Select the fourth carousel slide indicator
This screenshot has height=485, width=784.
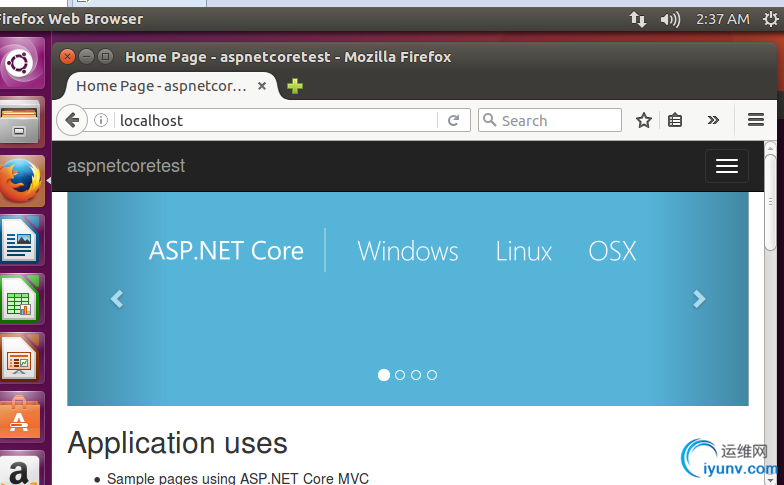[x=432, y=375]
